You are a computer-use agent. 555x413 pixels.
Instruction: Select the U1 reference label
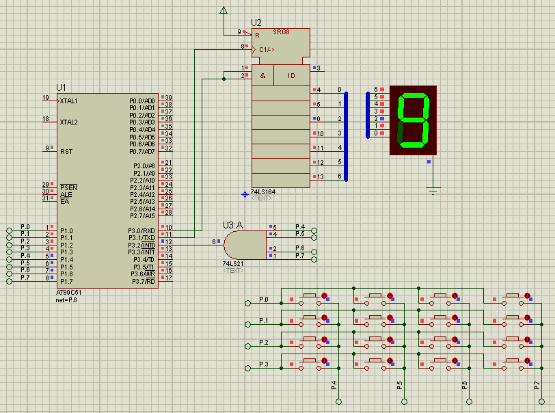[61, 87]
